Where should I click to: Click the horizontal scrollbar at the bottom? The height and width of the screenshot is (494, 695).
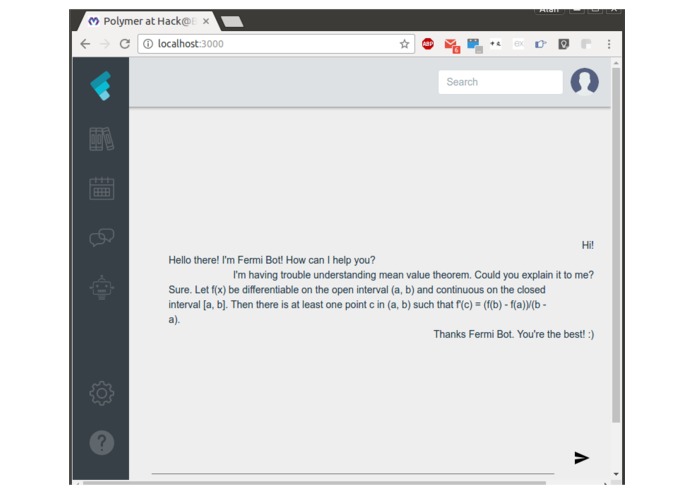click(x=314, y=483)
